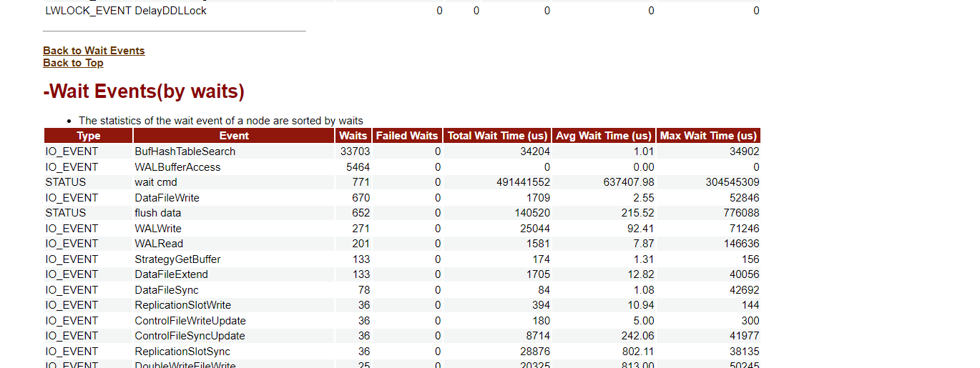The height and width of the screenshot is (368, 980).
Task: Click average wait time 215.52
Action: pyautogui.click(x=638, y=213)
